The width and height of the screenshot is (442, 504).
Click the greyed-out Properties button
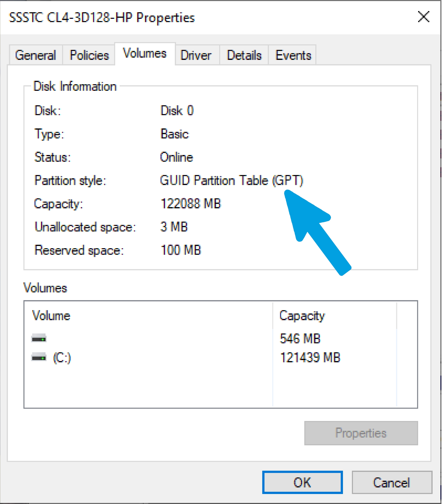pyautogui.click(x=361, y=433)
